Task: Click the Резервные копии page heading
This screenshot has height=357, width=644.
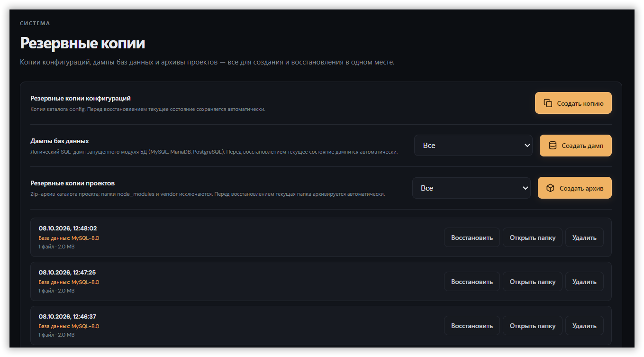Action: (x=82, y=44)
